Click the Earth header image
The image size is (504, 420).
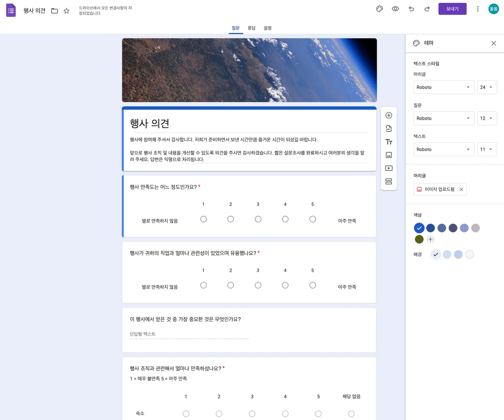pyautogui.click(x=249, y=70)
